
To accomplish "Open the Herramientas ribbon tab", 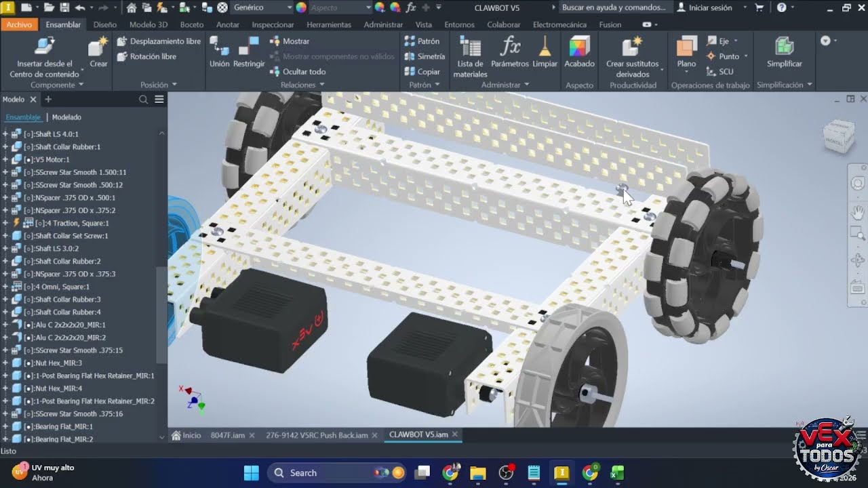I will [329, 24].
